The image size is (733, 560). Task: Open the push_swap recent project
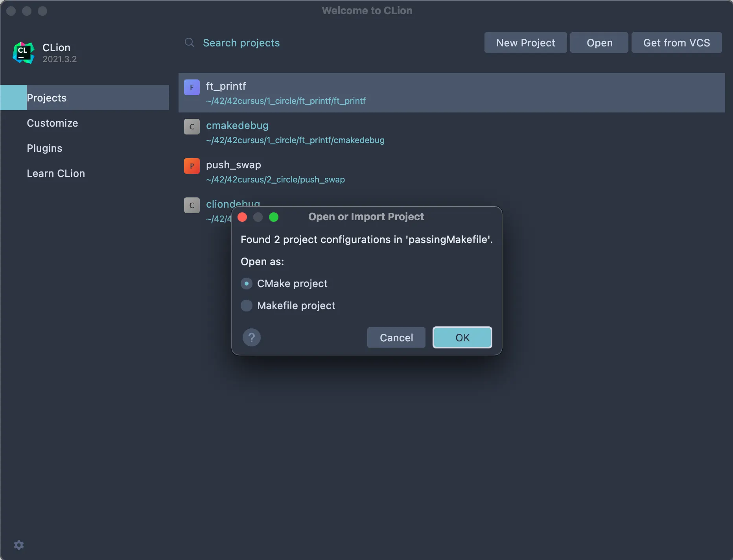(452, 171)
